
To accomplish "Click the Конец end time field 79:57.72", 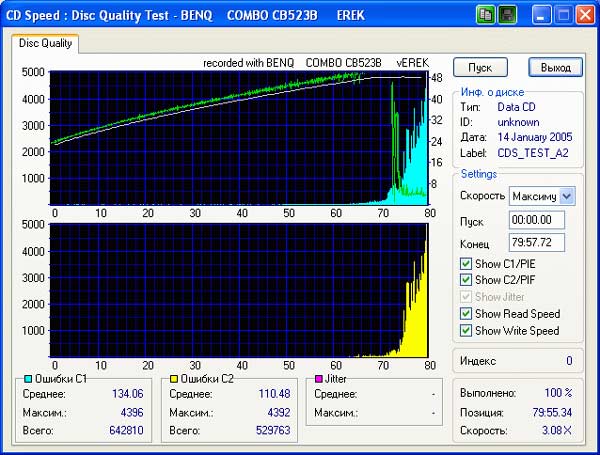I will (536, 242).
